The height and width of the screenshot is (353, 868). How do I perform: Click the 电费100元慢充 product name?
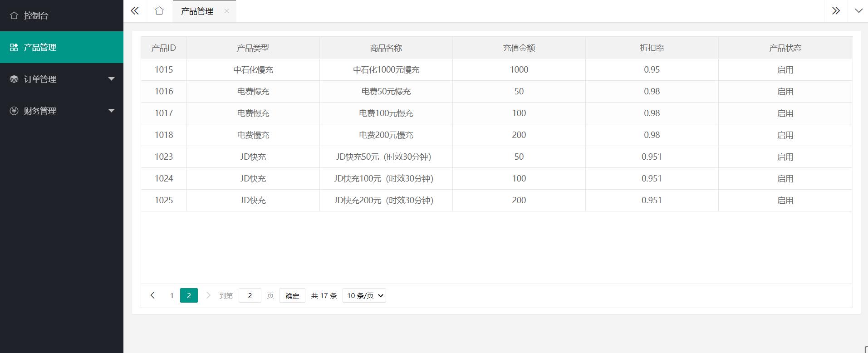pos(386,113)
